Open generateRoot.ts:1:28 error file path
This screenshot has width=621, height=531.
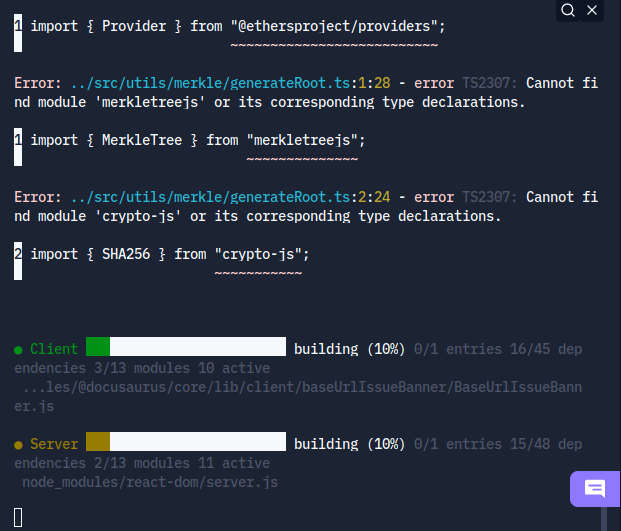click(x=230, y=83)
